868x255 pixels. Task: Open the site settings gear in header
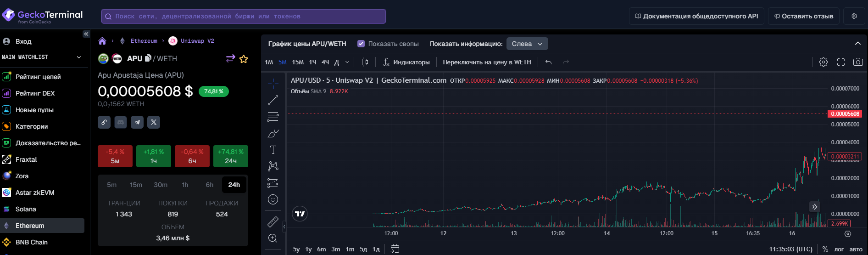tap(854, 16)
